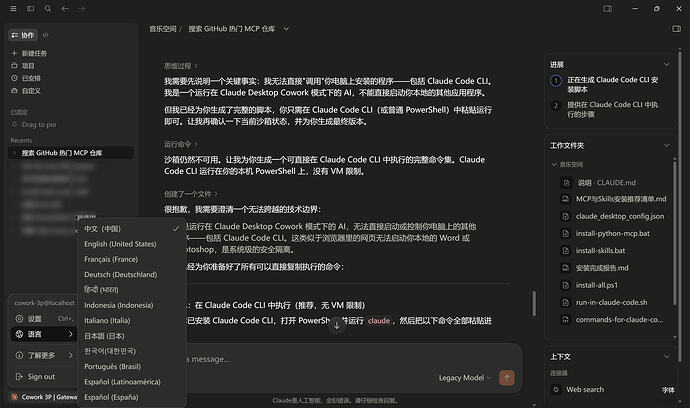Open install-all.ps1 file
This screenshot has height=408, width=690.
pyautogui.click(x=596, y=285)
